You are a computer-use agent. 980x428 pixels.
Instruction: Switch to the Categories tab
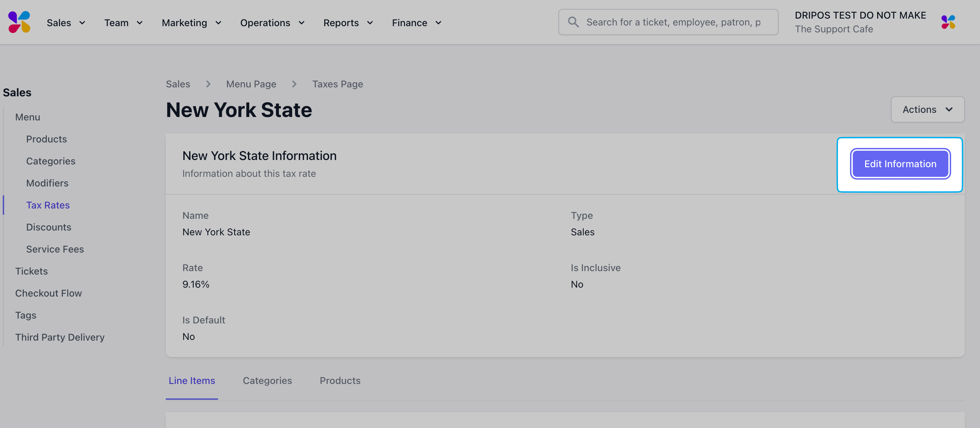coord(267,381)
